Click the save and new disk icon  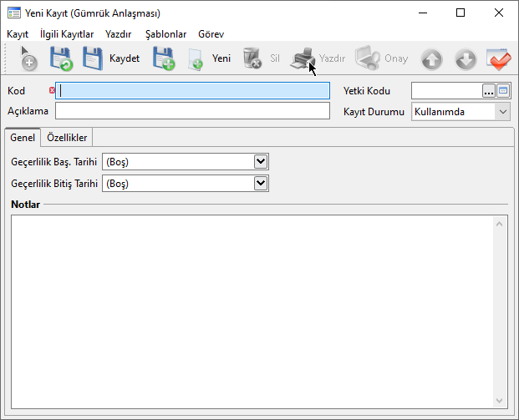(163, 58)
